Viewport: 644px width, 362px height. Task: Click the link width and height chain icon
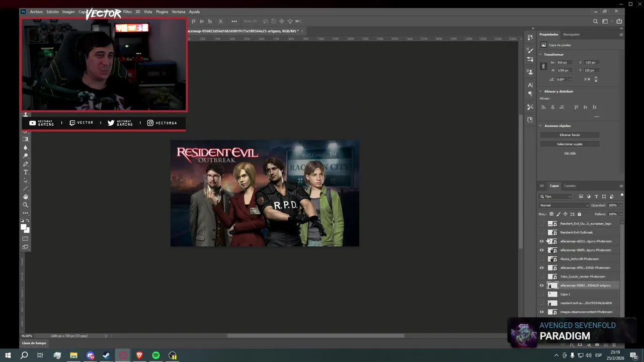(543, 66)
